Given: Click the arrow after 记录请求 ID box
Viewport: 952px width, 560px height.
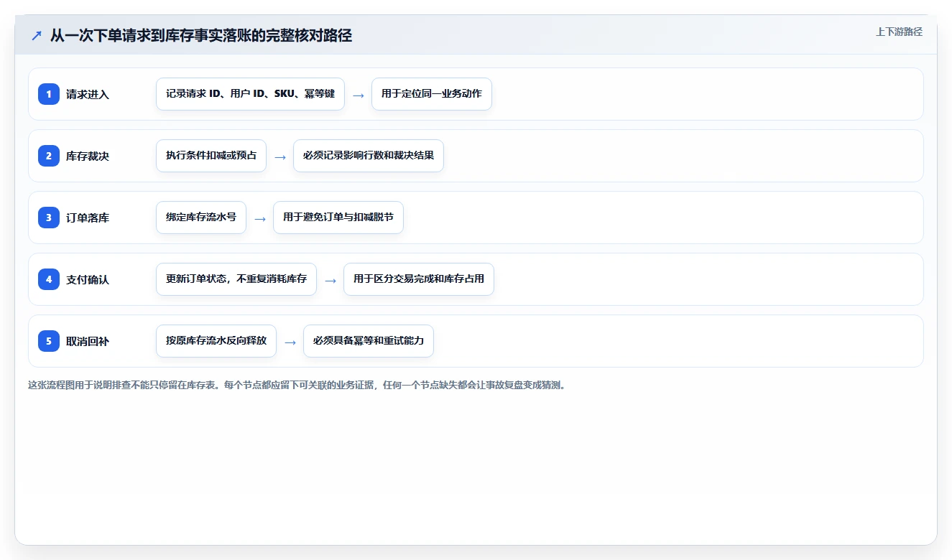Looking at the screenshot, I should (x=359, y=95).
